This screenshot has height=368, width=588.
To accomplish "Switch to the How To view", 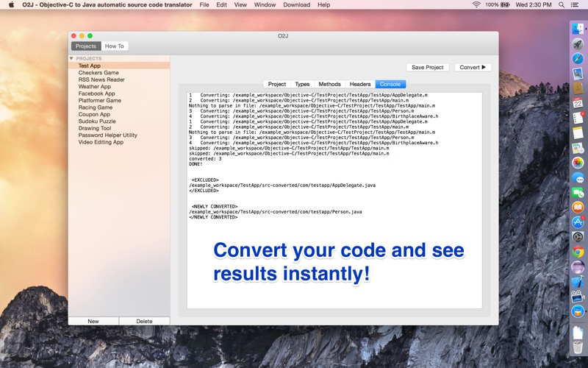I will [115, 46].
